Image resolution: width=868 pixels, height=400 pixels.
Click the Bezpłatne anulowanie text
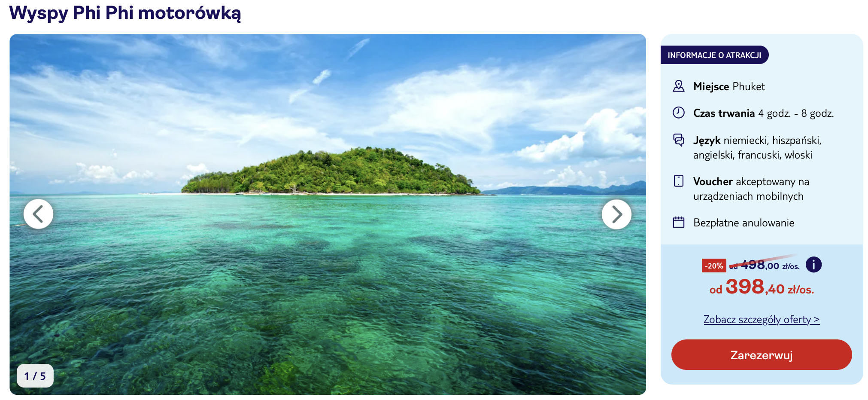(x=744, y=223)
